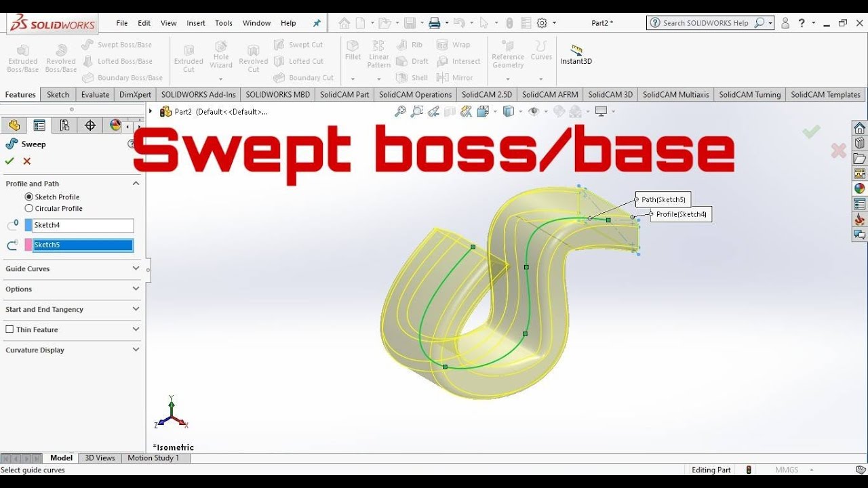
Task: Open the ConfigurationManager tab icon
Action: [64, 125]
